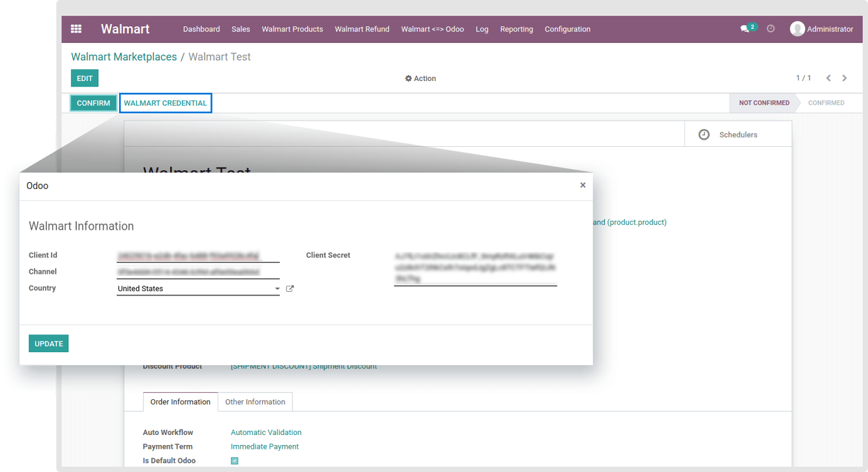
Task: Expand the Country dropdown arrow
Action: click(277, 289)
